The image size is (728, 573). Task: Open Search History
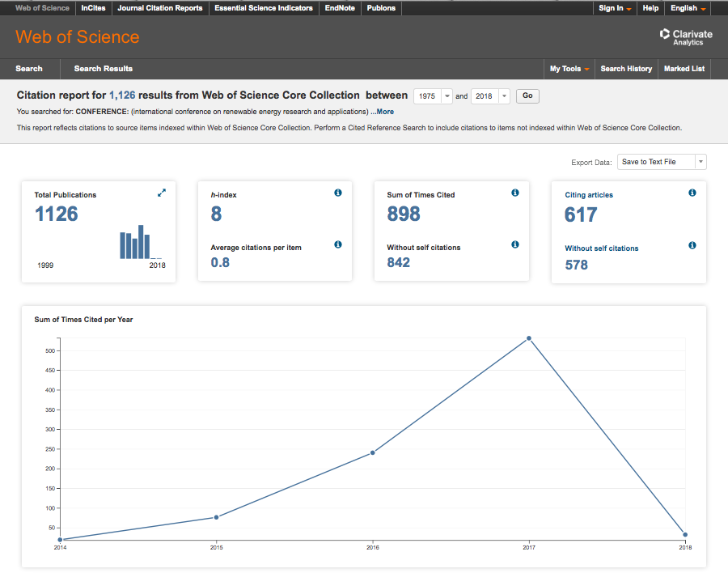point(626,69)
